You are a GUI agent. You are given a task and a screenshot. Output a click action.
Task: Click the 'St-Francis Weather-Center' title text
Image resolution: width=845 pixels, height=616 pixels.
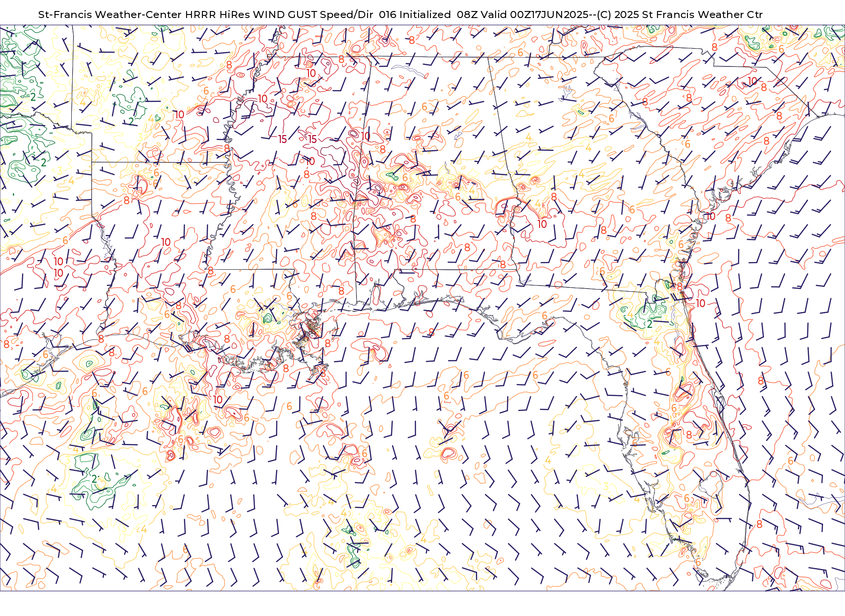110,15
